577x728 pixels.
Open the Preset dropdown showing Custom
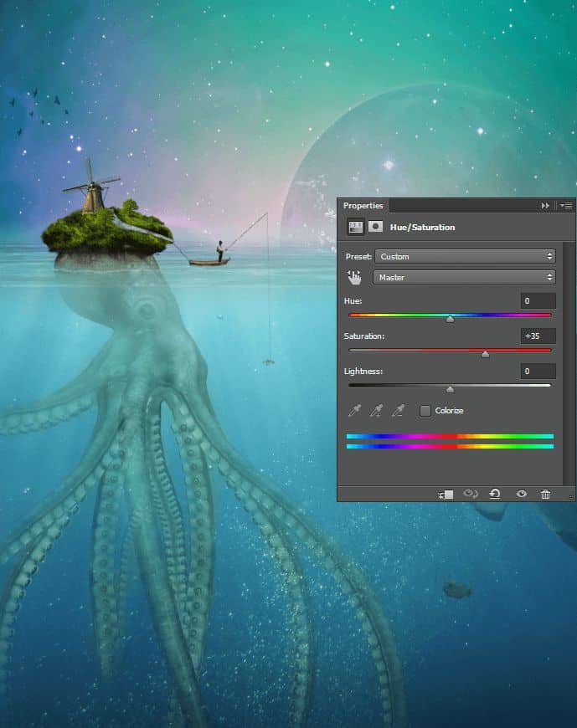(x=465, y=256)
